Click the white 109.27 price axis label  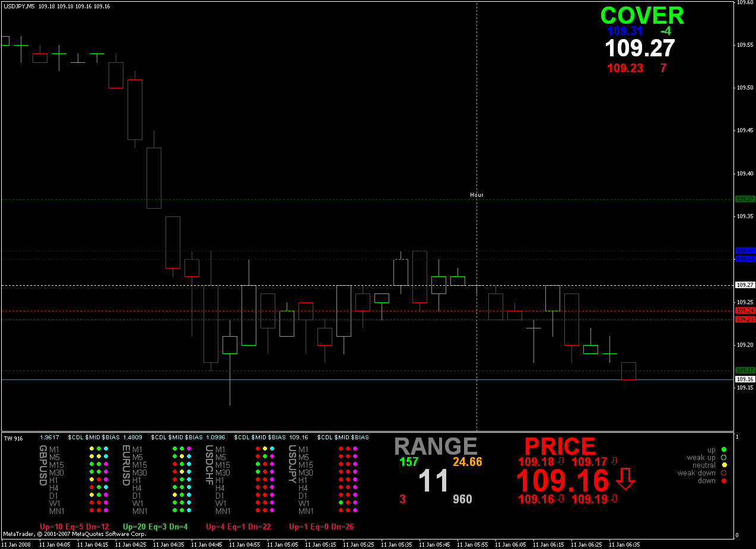tap(745, 285)
